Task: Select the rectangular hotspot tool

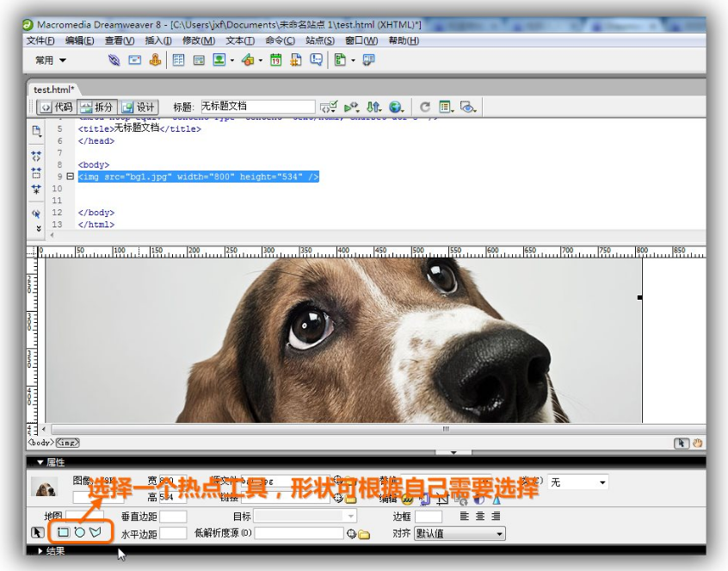Action: click(63, 532)
